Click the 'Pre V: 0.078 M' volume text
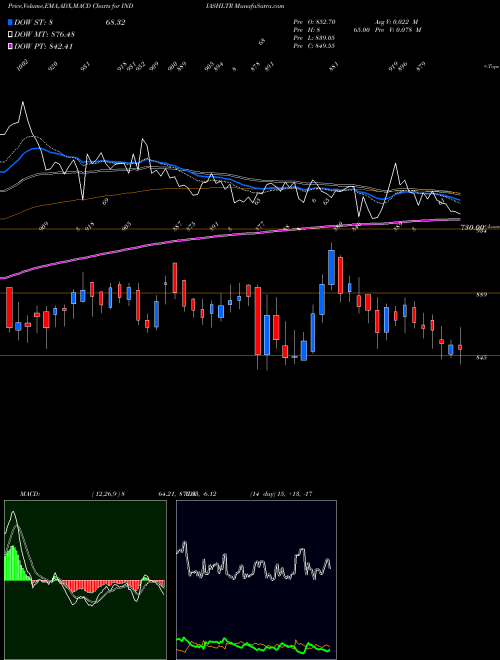Screen dimensions: 500x660 397,30
